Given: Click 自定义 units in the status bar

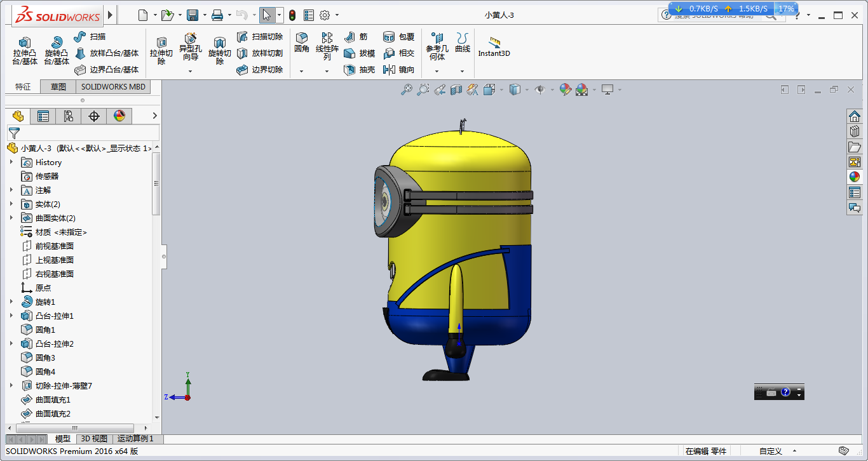Looking at the screenshot, I should tap(771, 451).
